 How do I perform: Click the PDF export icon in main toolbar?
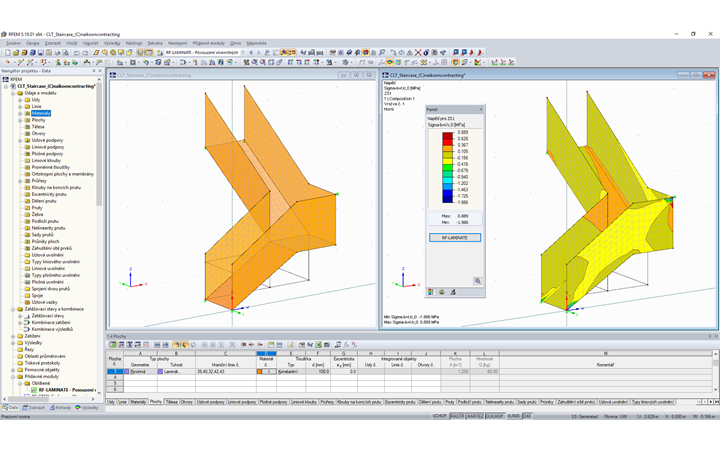tap(472, 52)
